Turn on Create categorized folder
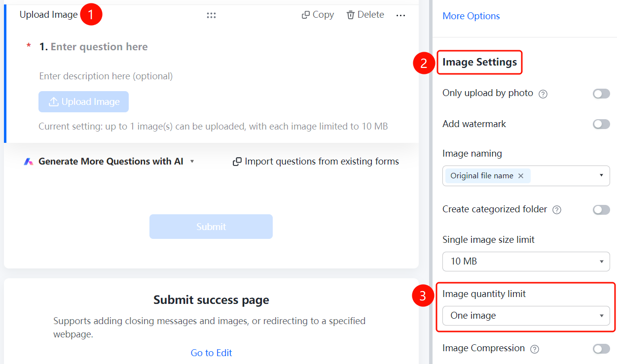This screenshot has height=364, width=617. pos(601,210)
